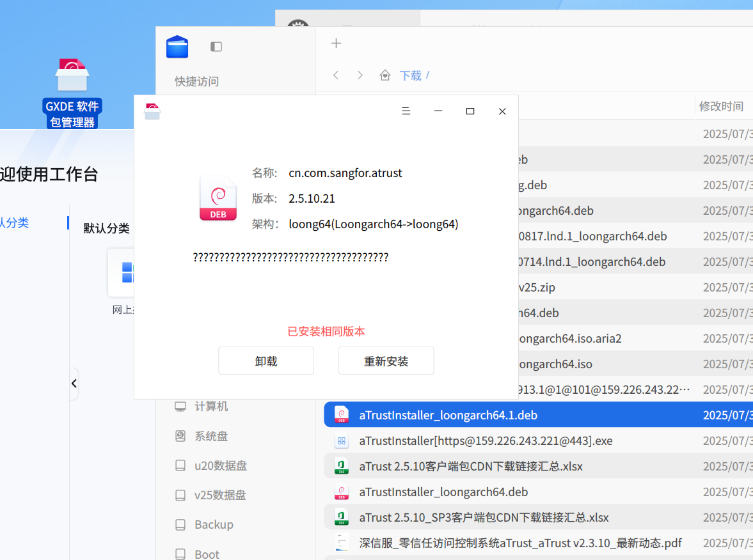Viewport: 753px width, 560px height.
Task: Click DEB icon of aTrustInstaller_loongarch64.1.deb row
Action: point(342,415)
